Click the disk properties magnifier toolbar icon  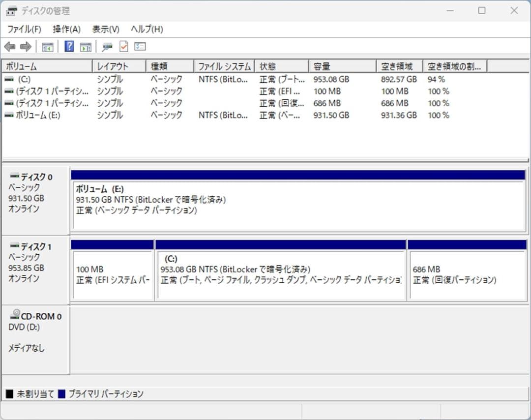(x=107, y=46)
